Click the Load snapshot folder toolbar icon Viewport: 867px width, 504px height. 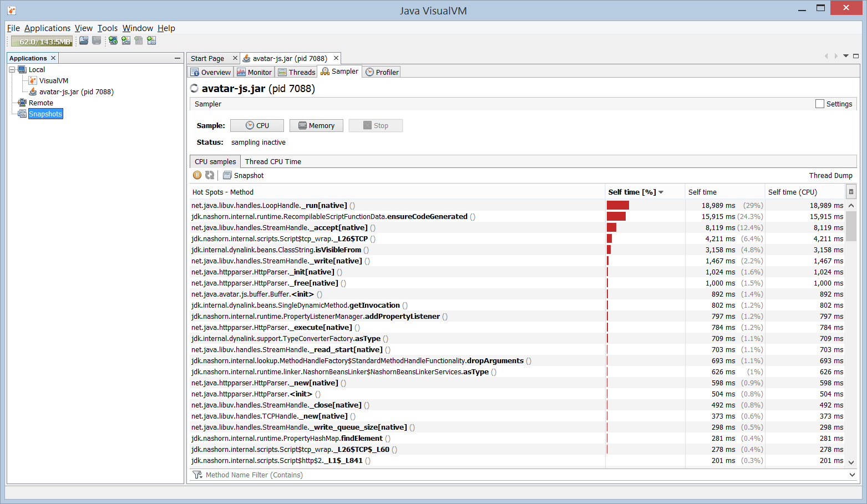84,40
